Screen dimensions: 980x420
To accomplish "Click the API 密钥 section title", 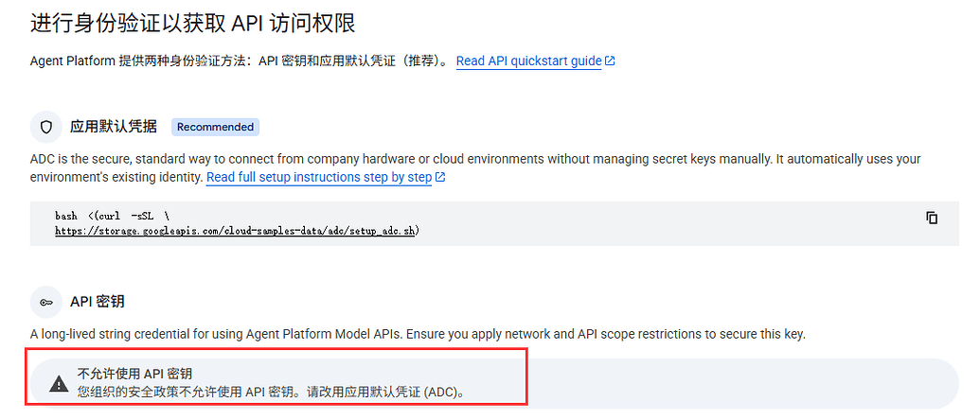I will click(97, 302).
